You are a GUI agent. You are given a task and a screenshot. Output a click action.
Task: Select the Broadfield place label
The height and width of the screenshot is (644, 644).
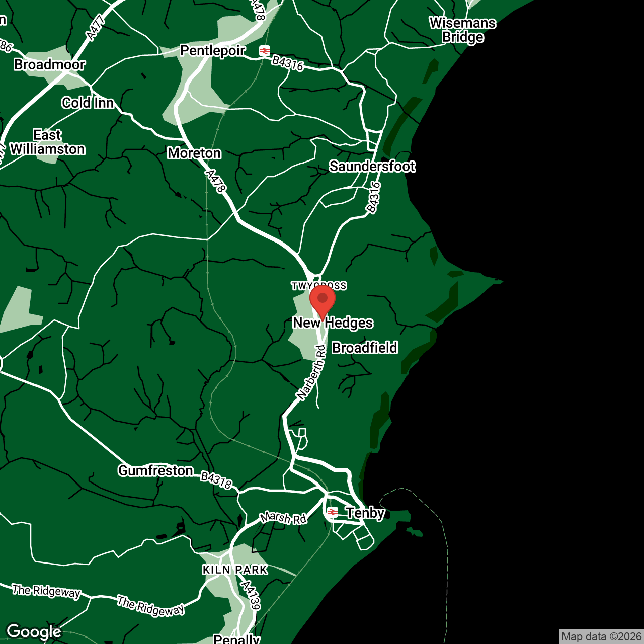pos(365,348)
